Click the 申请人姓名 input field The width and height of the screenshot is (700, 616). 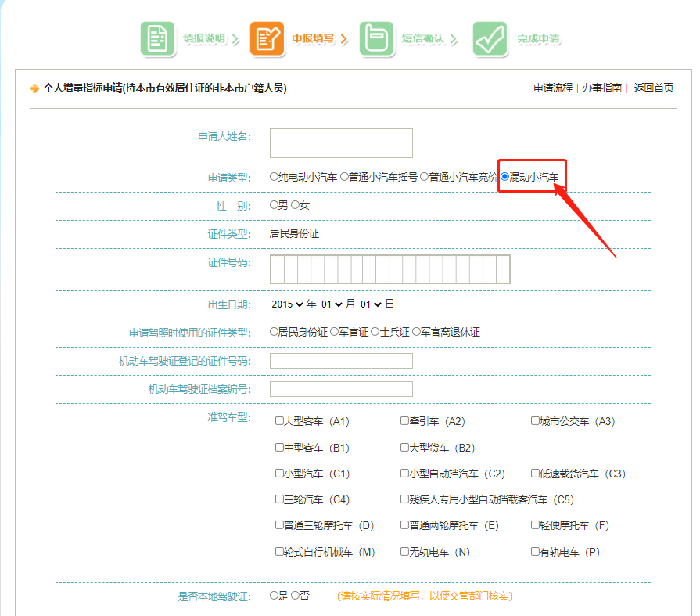click(x=340, y=142)
